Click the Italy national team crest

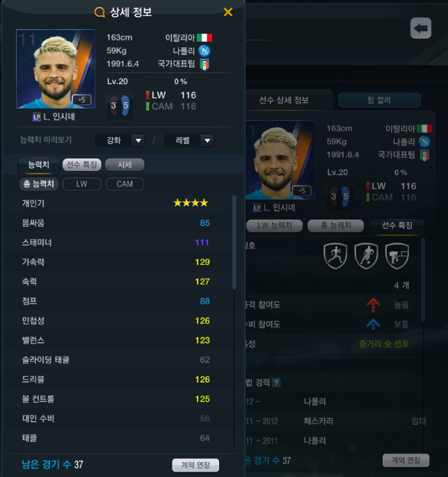pyautogui.click(x=205, y=64)
